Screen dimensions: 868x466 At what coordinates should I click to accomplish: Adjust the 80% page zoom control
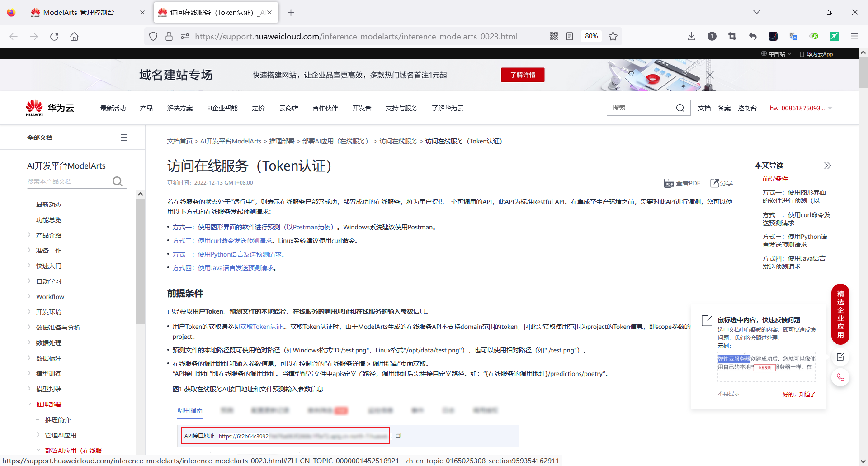point(591,36)
